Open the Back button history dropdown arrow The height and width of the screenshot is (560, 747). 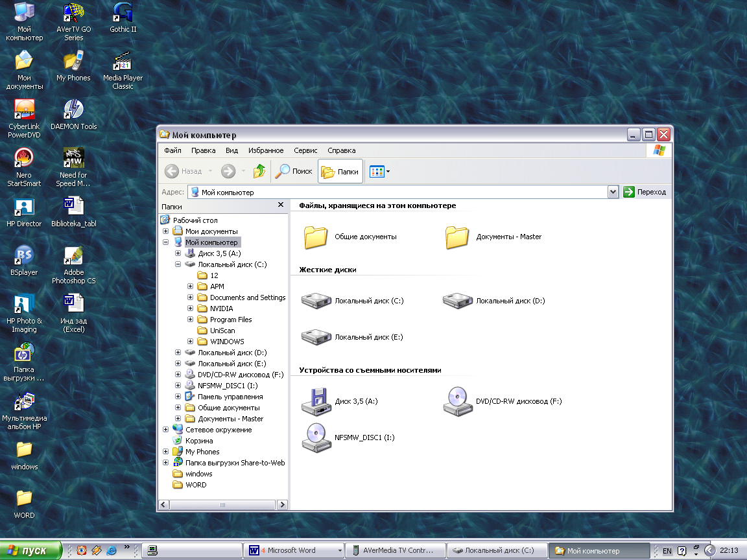click(x=210, y=171)
